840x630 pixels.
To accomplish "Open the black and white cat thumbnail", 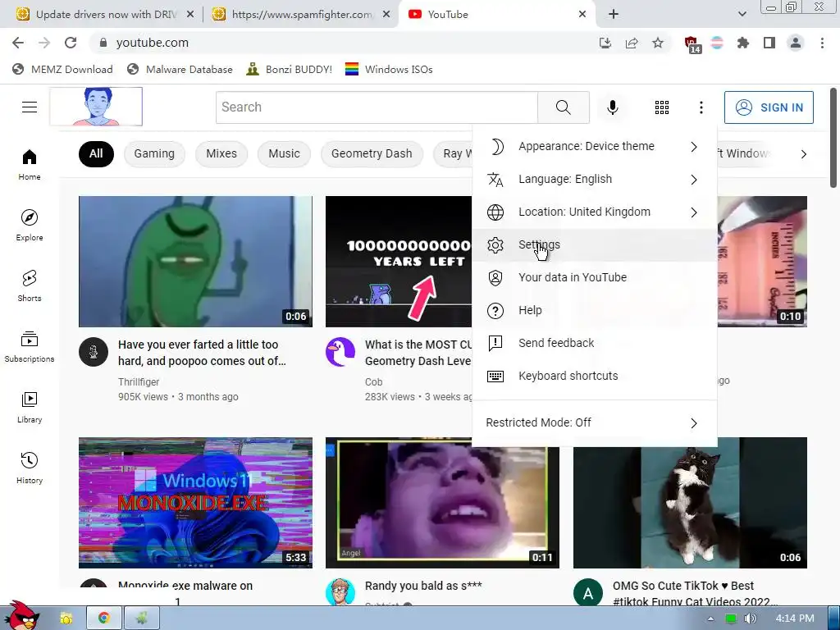I will point(690,503).
